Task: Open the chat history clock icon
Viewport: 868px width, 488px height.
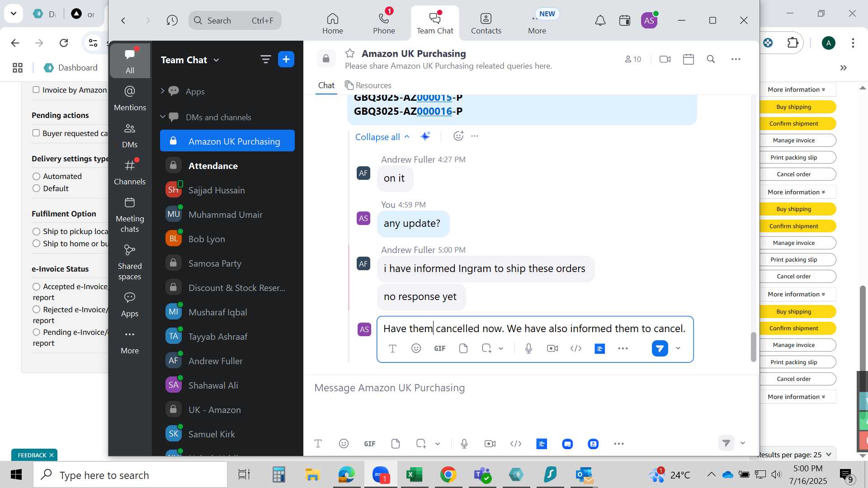Action: [172, 20]
